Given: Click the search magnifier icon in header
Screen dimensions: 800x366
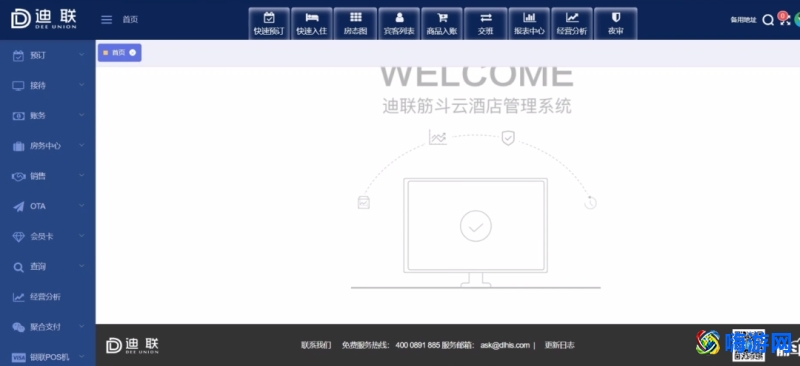Looking at the screenshot, I should (x=768, y=20).
